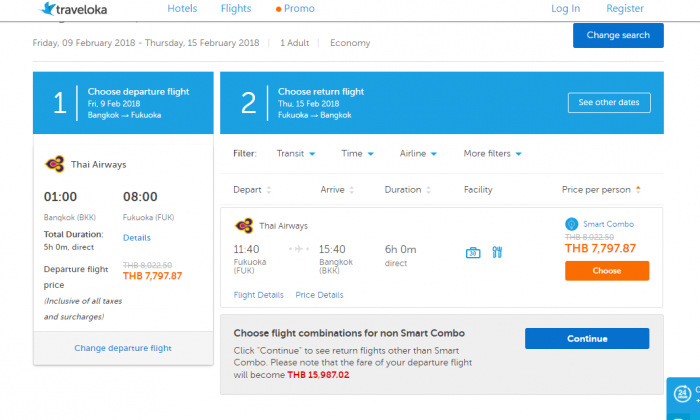Open the More filters dropdown

[492, 154]
